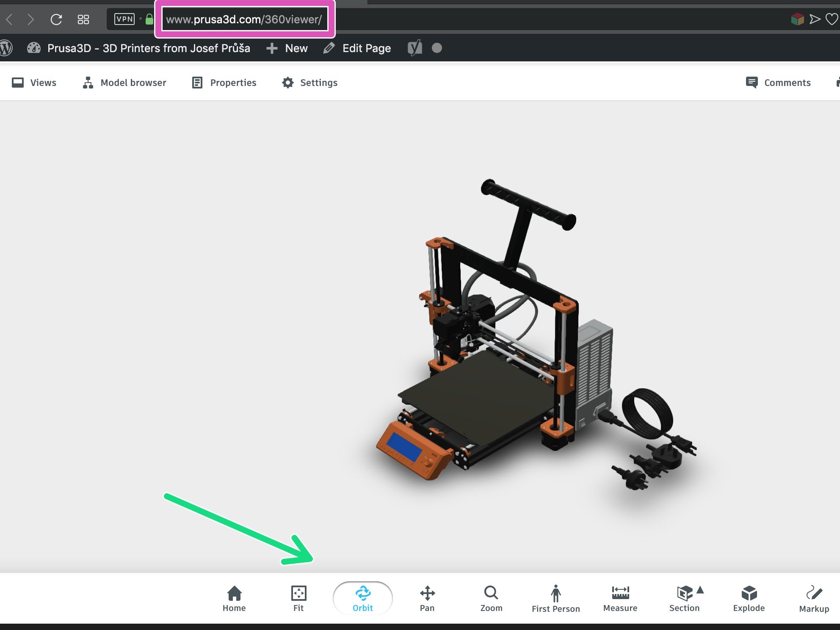Open the Settings menu

click(309, 82)
